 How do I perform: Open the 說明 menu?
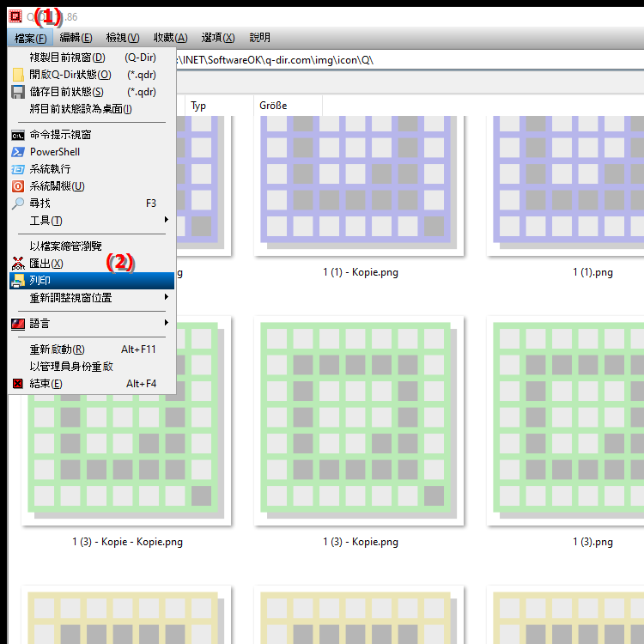click(x=259, y=38)
